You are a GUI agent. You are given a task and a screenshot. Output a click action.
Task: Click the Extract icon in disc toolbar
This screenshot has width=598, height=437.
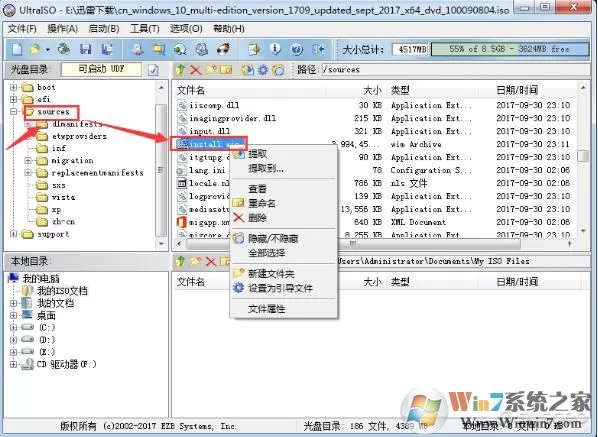coord(248,70)
